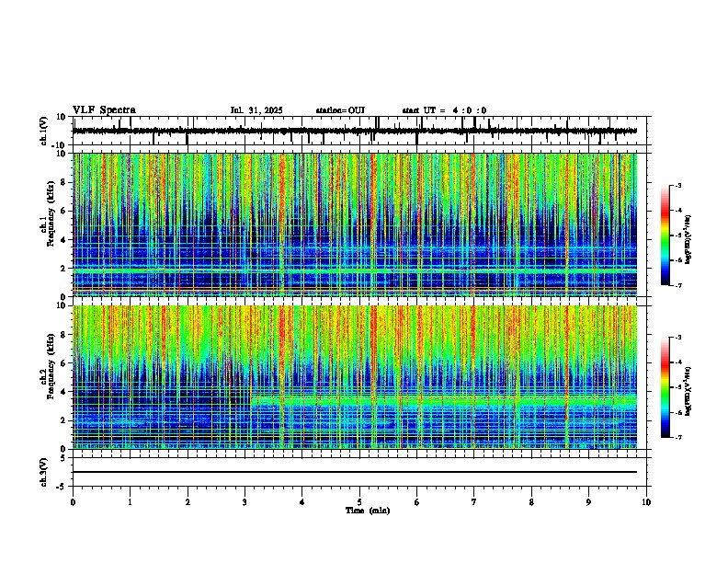This screenshot has width=728, height=563.
Task: Click time axis tick label "7"
Action: point(474,502)
